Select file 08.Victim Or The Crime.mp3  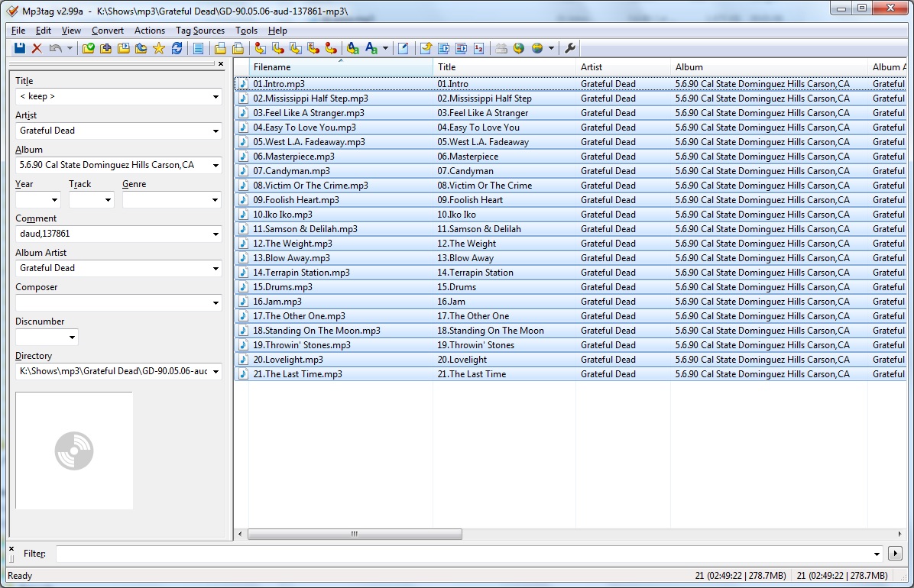click(311, 186)
